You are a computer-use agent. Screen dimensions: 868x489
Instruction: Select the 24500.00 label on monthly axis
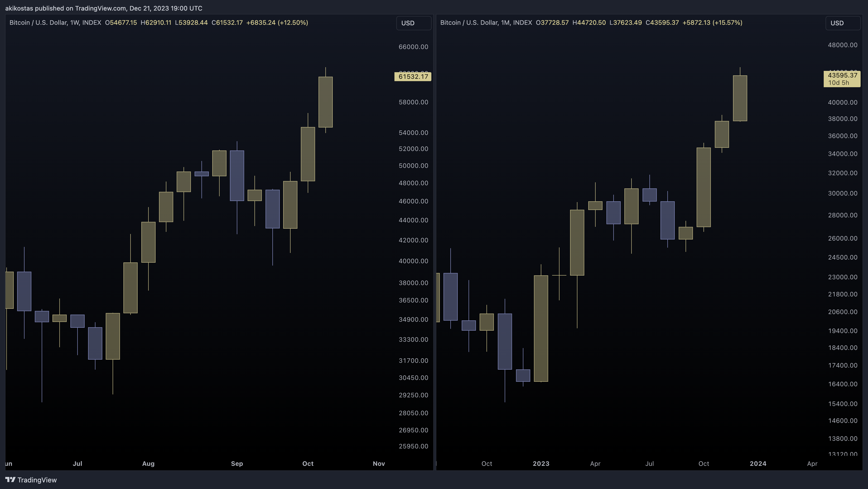click(x=843, y=257)
